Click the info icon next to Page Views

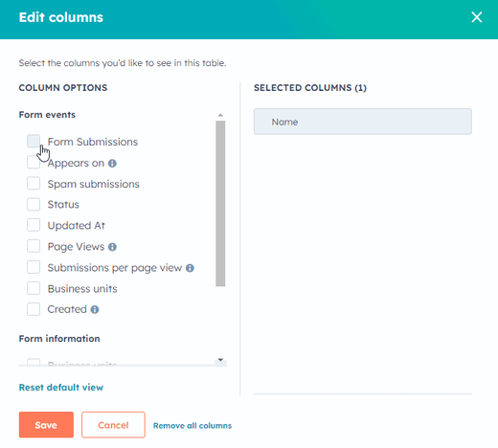pos(112,247)
